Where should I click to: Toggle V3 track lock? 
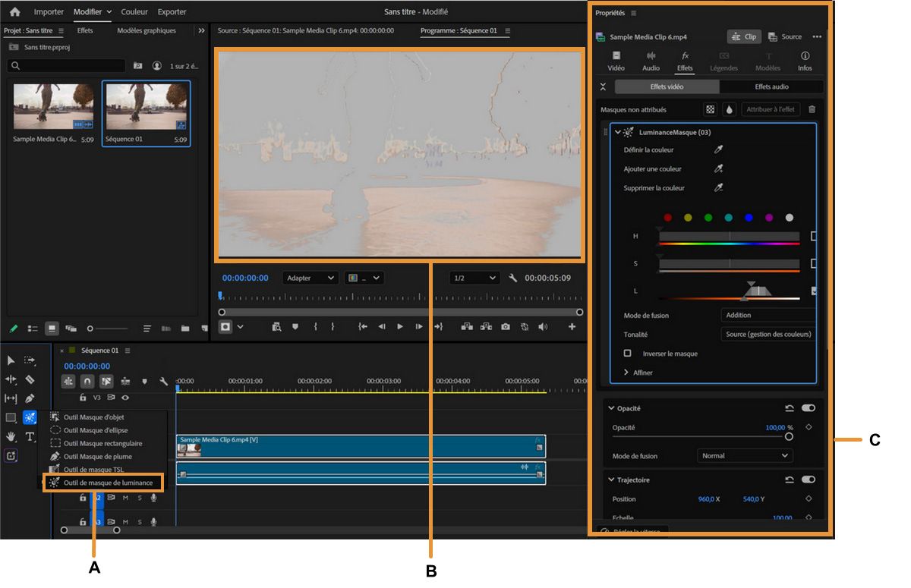click(83, 397)
